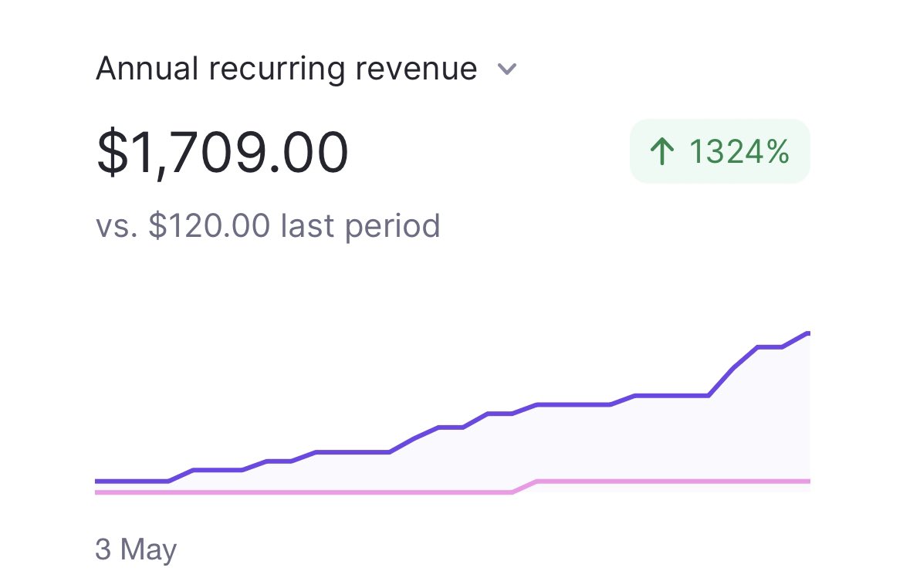Select the $1,709.00 revenue value

click(222, 152)
